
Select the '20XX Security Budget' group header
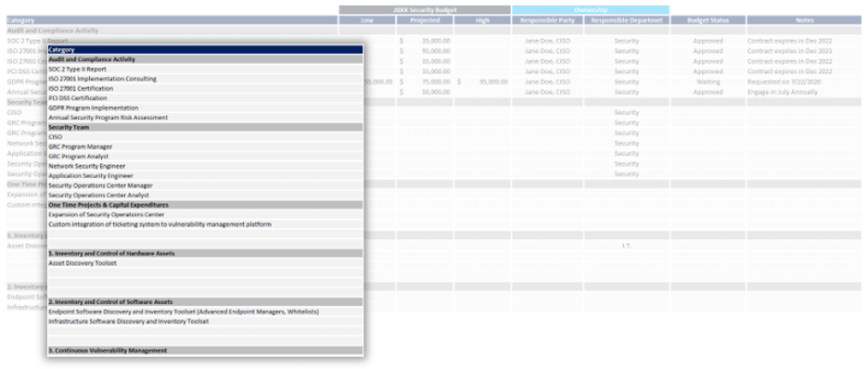pyautogui.click(x=425, y=10)
